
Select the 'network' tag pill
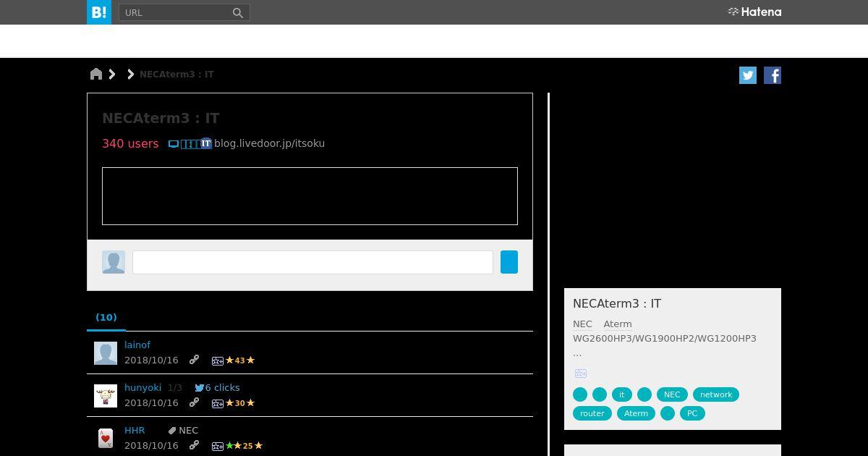tap(716, 394)
